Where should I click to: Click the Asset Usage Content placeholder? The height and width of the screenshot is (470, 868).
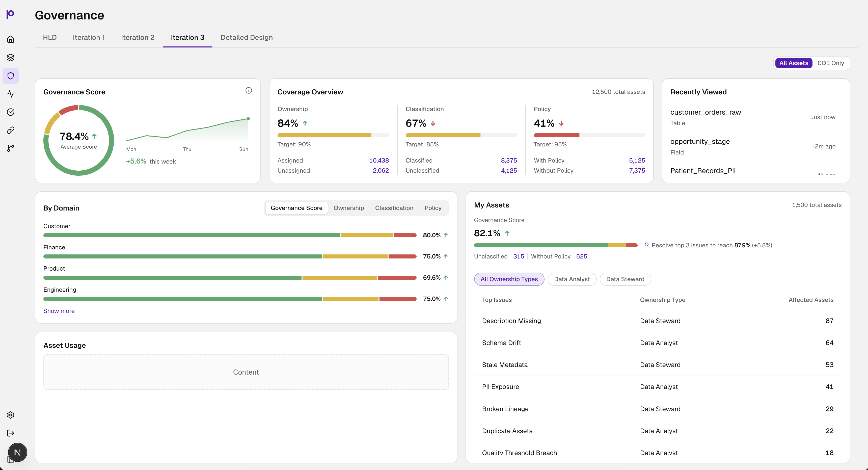pyautogui.click(x=246, y=372)
